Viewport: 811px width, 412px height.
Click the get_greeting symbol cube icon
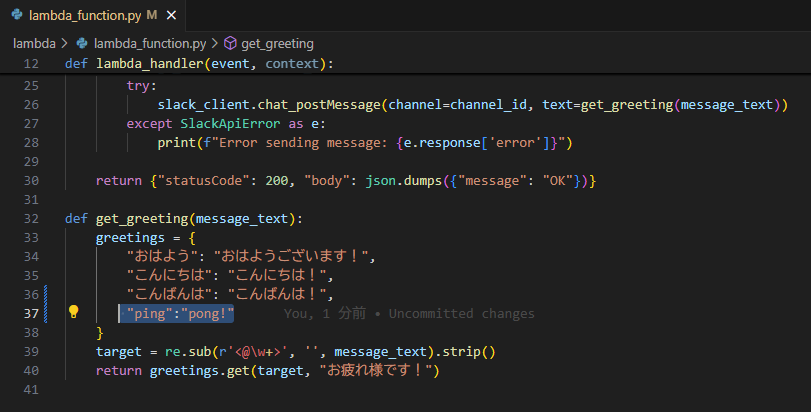[230, 43]
